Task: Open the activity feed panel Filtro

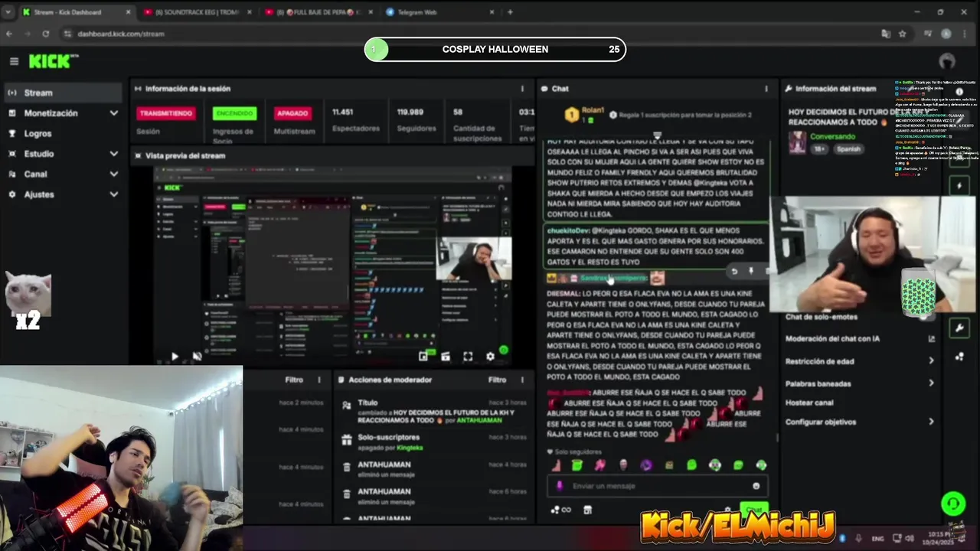Action: pos(294,380)
